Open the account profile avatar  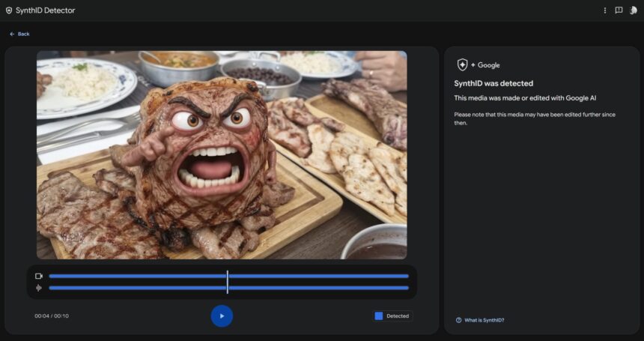pos(633,10)
